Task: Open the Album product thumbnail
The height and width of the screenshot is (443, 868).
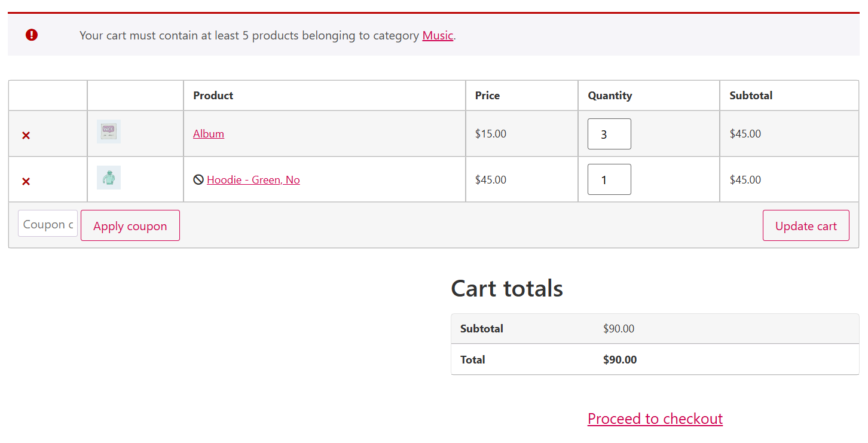Action: pos(109,132)
